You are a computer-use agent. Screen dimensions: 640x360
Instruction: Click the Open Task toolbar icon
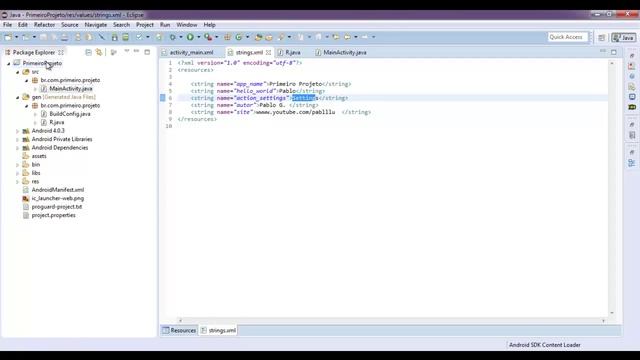[269, 37]
